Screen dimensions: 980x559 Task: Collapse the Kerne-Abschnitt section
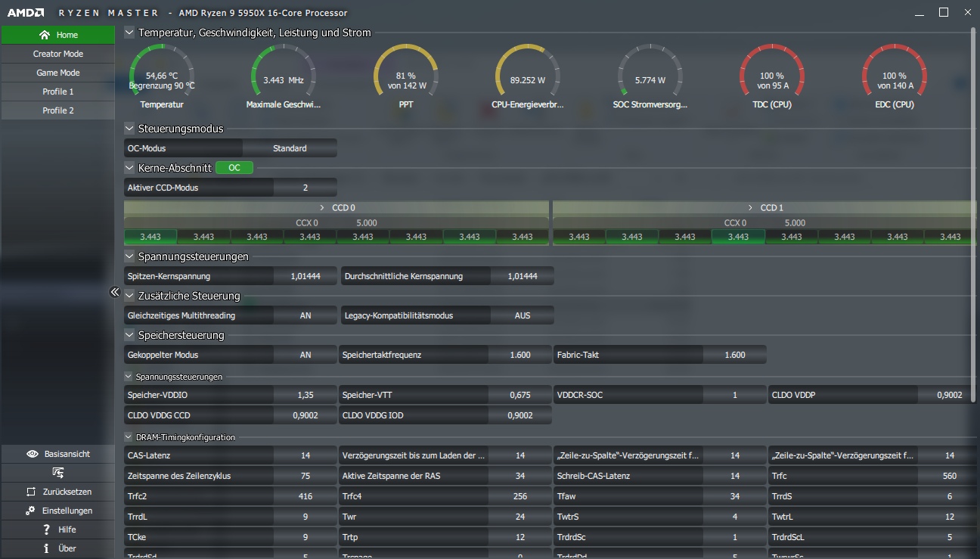coord(129,168)
